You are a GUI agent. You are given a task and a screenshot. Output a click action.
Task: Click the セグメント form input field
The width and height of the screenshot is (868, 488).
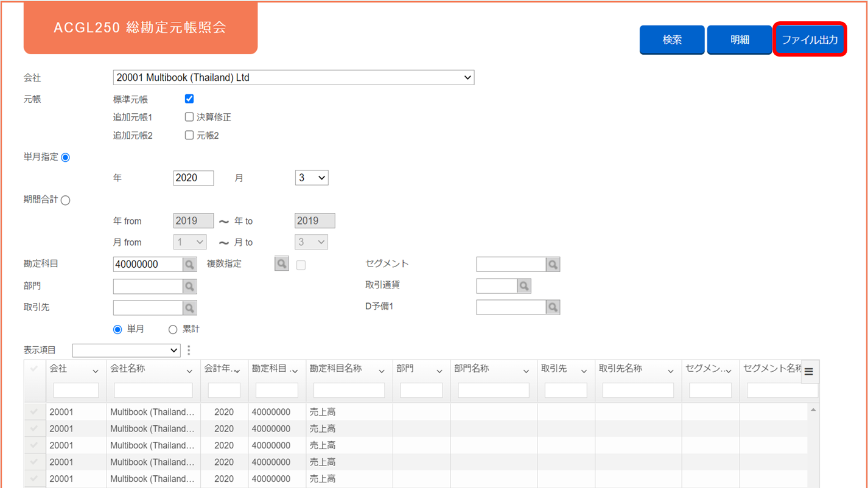coord(511,264)
